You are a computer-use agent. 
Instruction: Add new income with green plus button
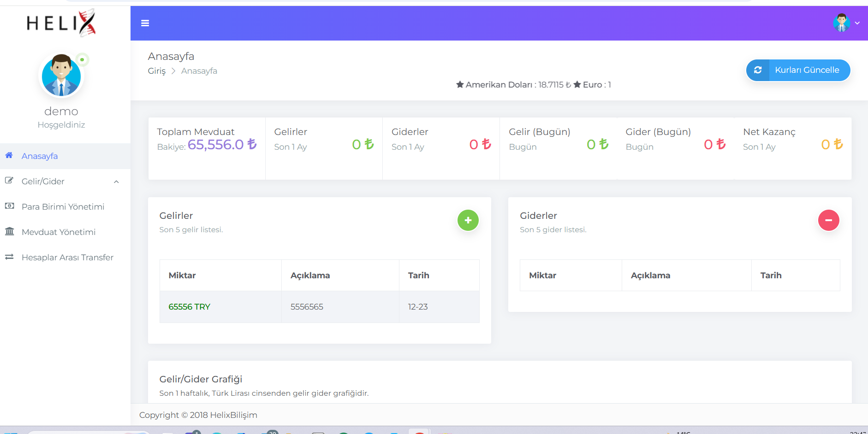(468, 220)
